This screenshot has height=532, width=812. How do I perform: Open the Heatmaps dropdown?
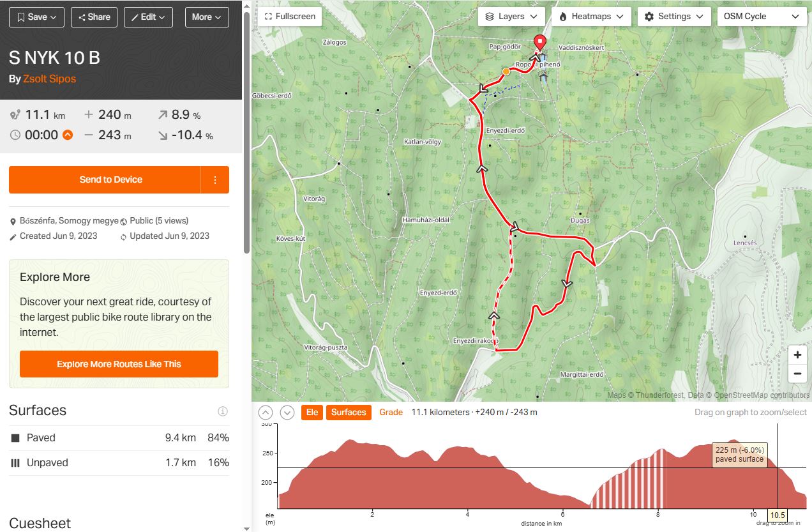tap(591, 17)
